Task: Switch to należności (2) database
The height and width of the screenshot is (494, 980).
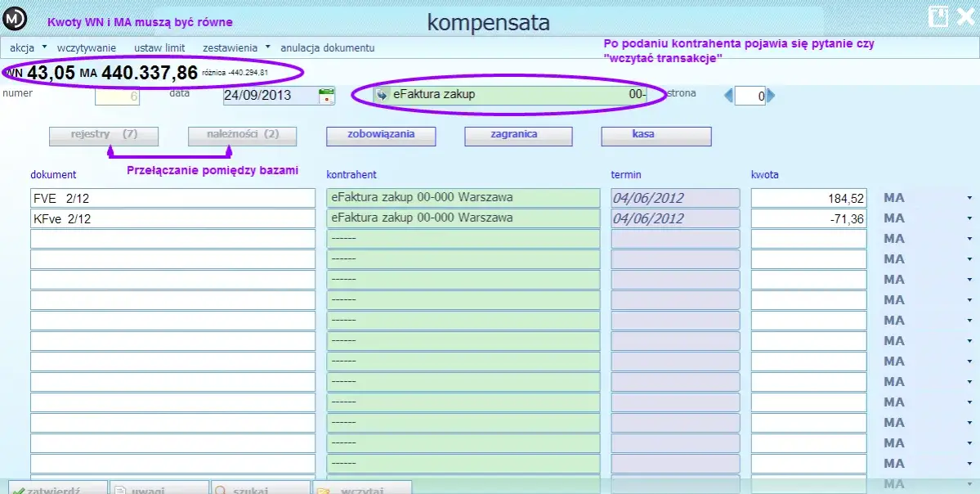Action: point(243,136)
